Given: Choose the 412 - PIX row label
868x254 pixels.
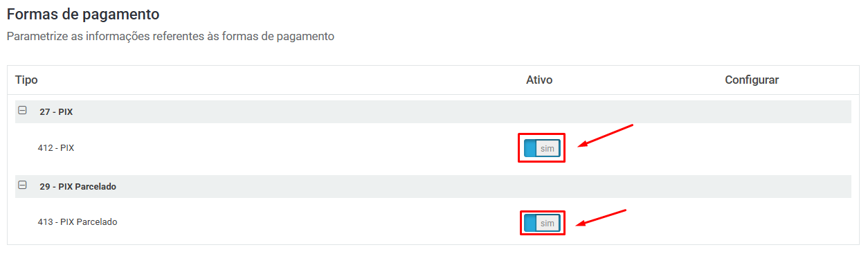Looking at the screenshot, I should tap(56, 147).
